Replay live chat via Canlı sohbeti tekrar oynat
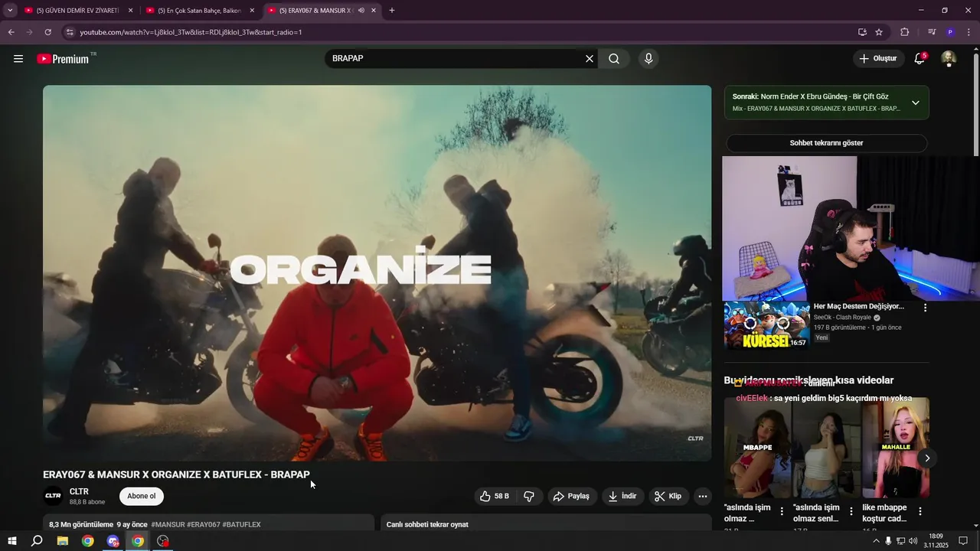This screenshot has height=551, width=980. point(427,524)
